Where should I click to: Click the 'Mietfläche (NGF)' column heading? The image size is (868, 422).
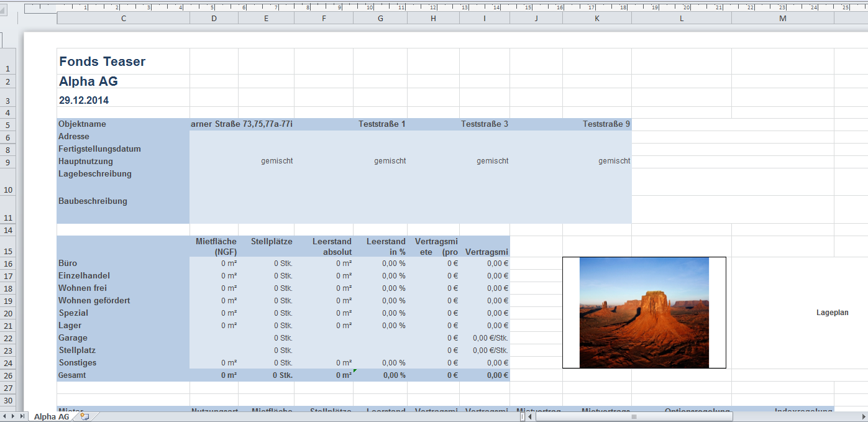pyautogui.click(x=214, y=247)
